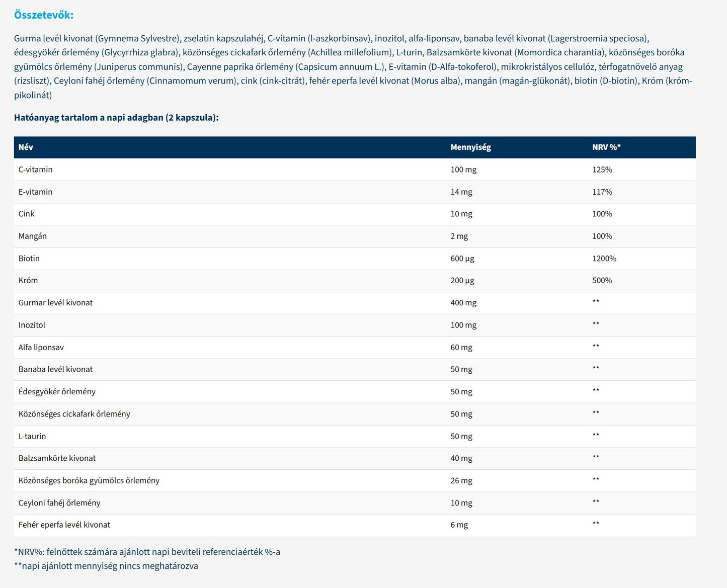Select the Gurmar levél kivonat row
Screen dimensions: 727x588
click(x=55, y=303)
